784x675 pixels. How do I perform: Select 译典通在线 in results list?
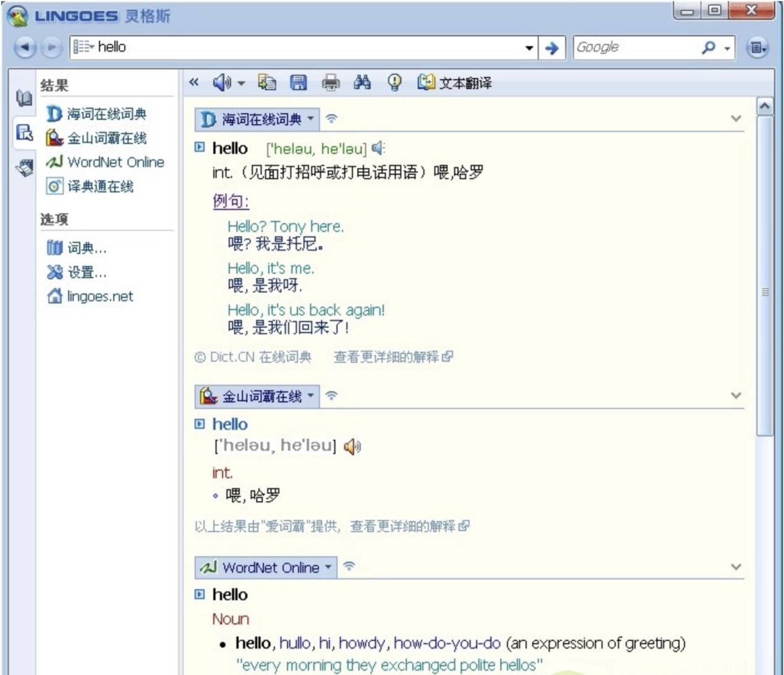pyautogui.click(x=90, y=186)
